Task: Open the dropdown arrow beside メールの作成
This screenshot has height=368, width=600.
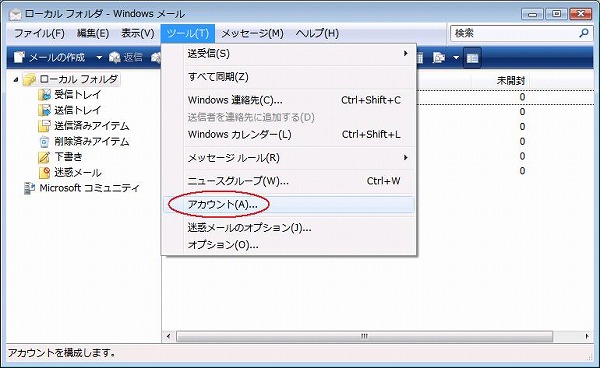Action: 99,58
